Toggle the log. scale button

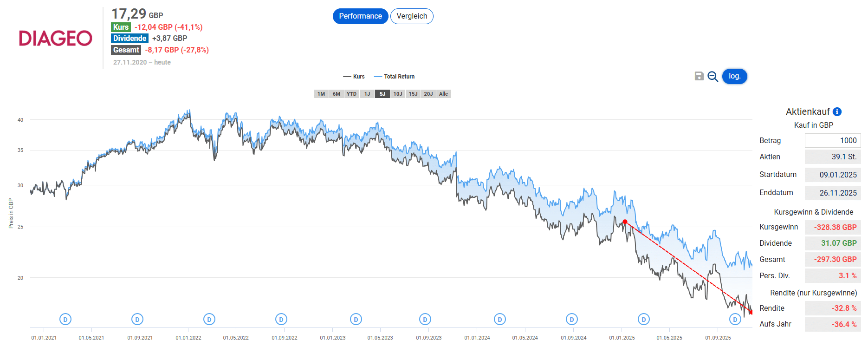pos(734,76)
